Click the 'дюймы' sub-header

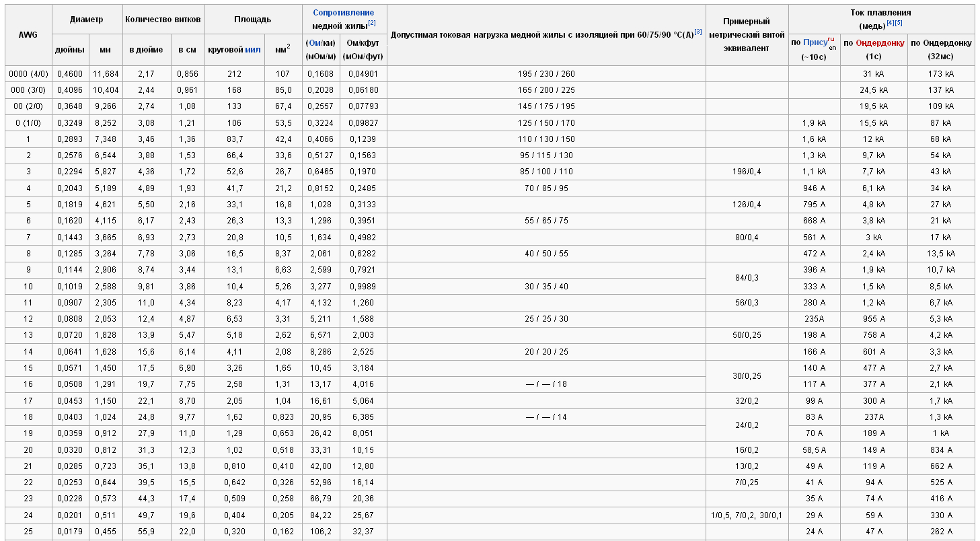(x=70, y=50)
